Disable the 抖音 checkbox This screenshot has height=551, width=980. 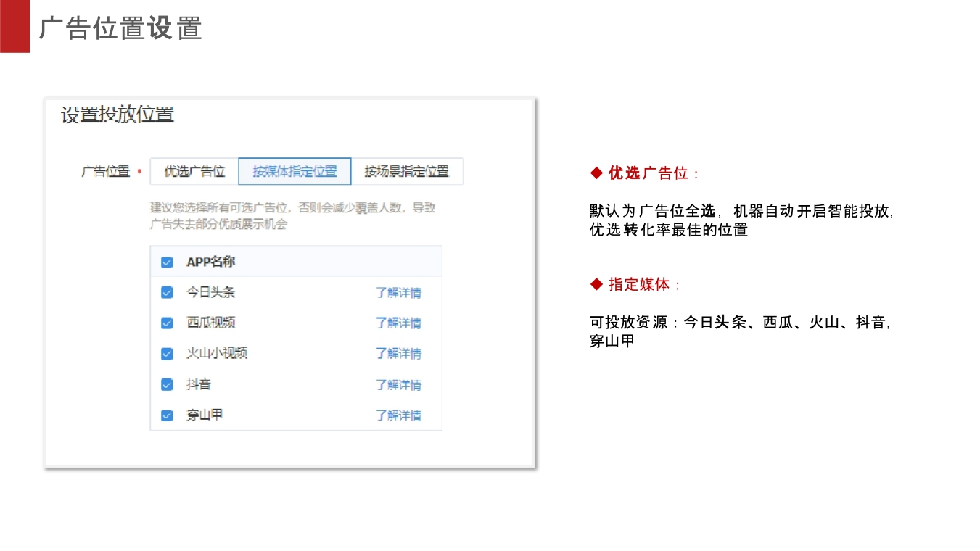tap(166, 384)
